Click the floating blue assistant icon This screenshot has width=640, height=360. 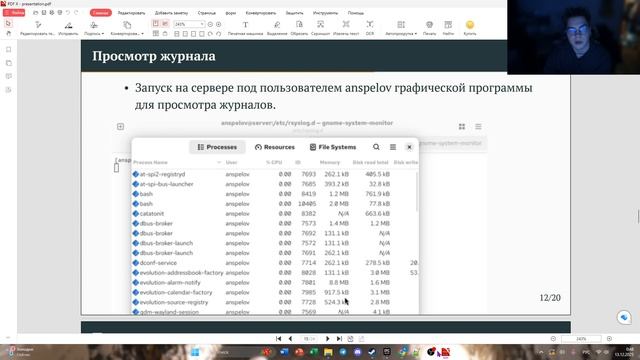[x=624, y=317]
